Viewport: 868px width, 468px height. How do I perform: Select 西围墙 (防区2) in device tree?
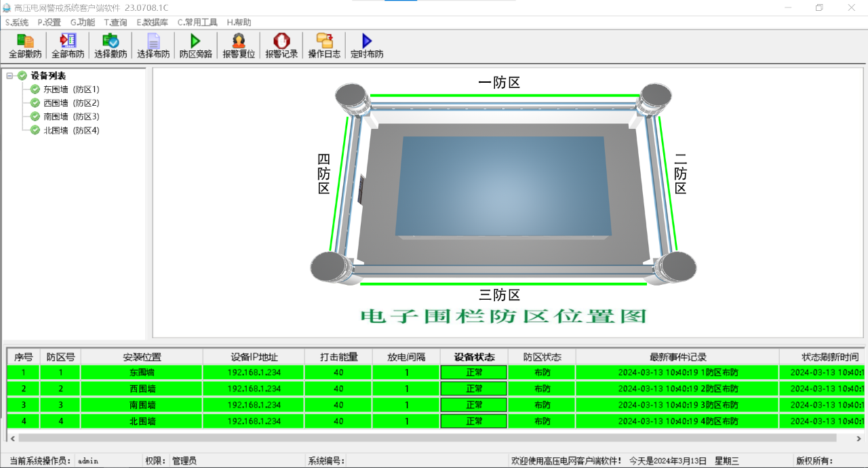pyautogui.click(x=71, y=103)
